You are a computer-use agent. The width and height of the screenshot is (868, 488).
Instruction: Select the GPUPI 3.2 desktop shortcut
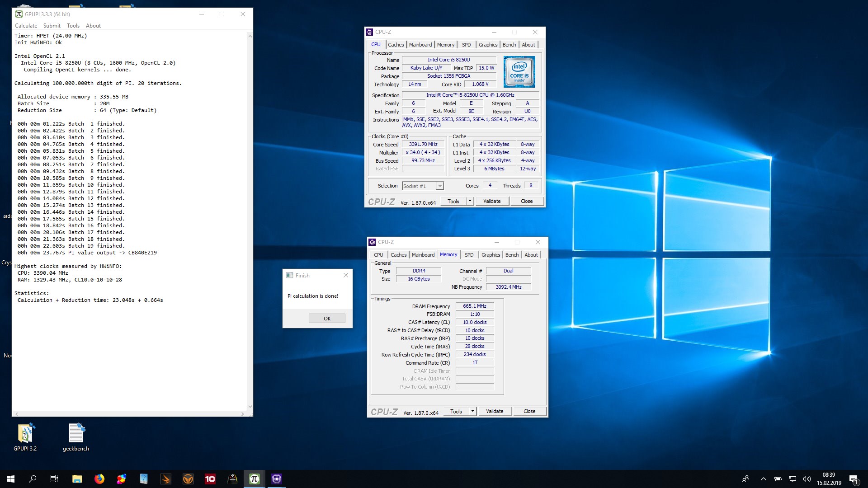[x=25, y=437]
